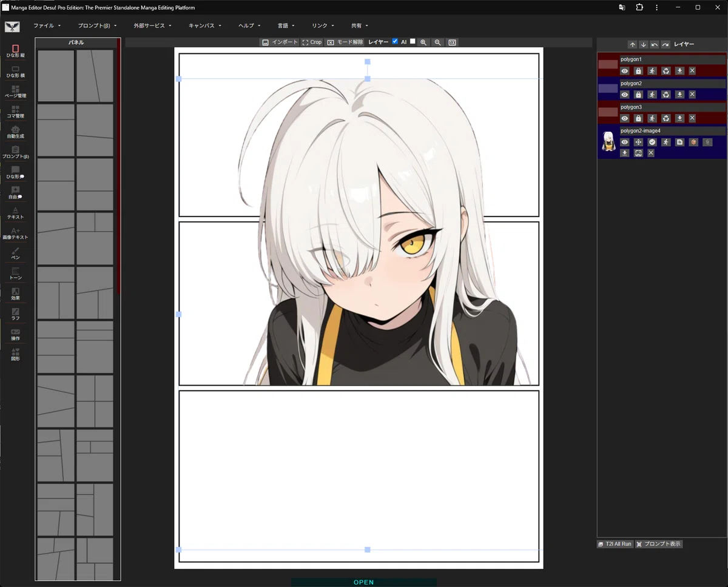728x587 pixels.
Task: Click orange box icon on polygon2-image4 layer
Action: 693,142
